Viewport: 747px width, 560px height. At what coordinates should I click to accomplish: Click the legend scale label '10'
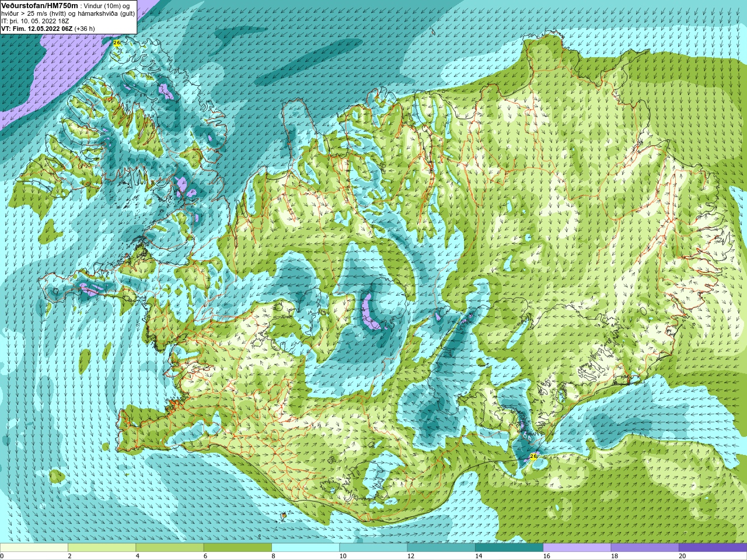tap(343, 556)
